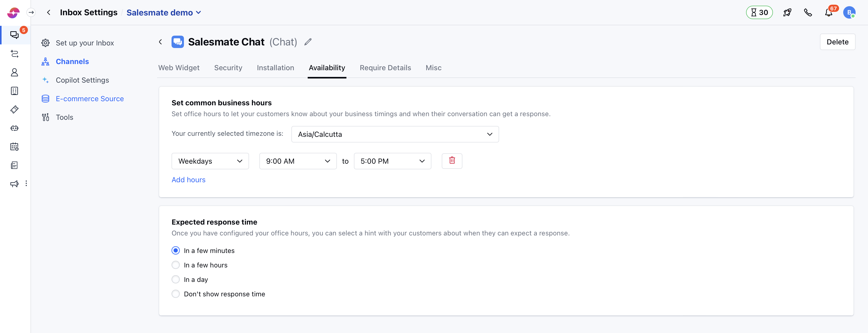Click the calendar icon in the left sidebar
This screenshot has height=333, width=868.
(x=14, y=146)
